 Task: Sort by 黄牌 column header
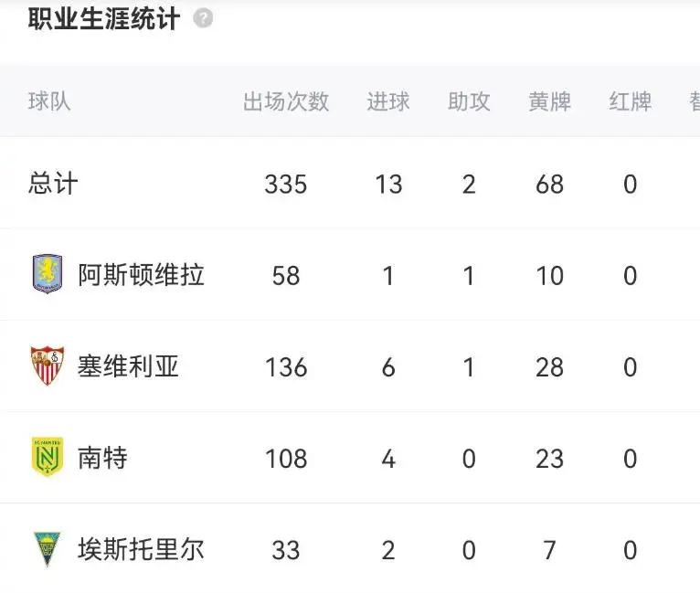(549, 101)
